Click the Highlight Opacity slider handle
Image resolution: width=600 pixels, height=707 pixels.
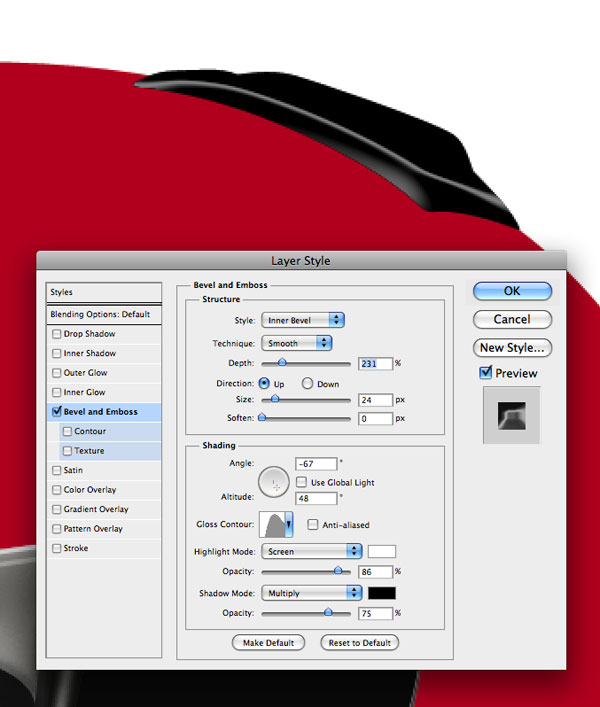338,571
